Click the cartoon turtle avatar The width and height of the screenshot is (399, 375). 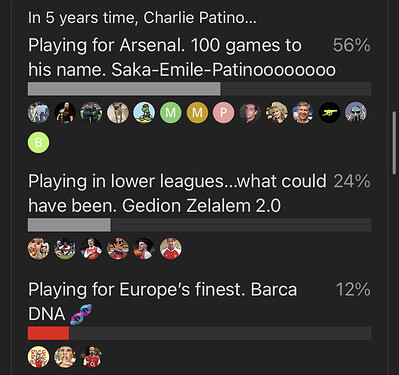144,113
